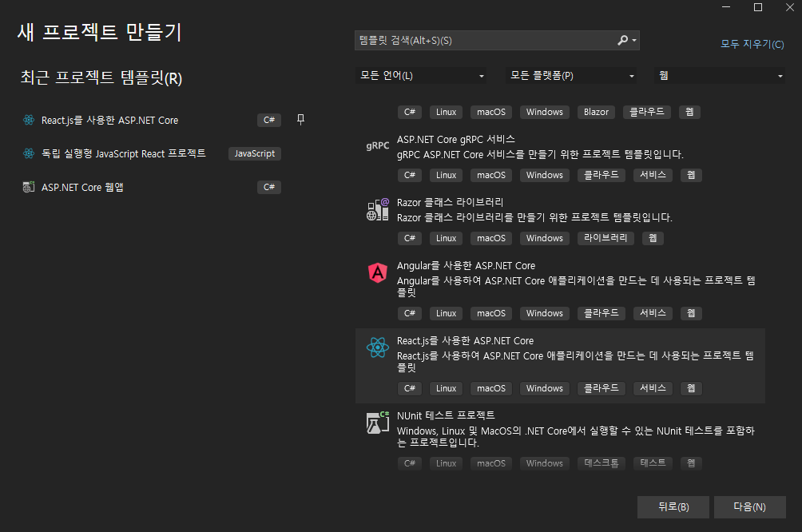
Task: Click the C# tag next to ASP.NET Core 웹앱
Action: (269, 187)
